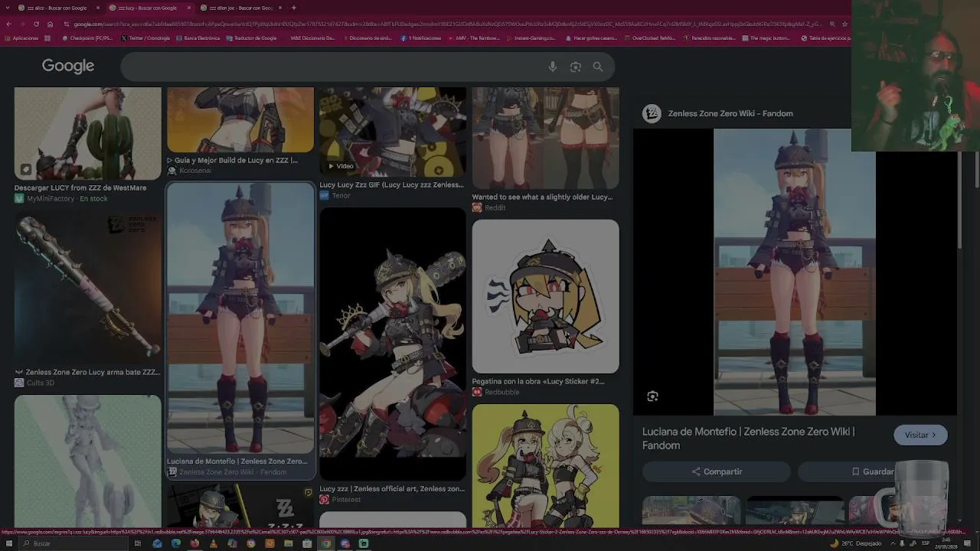This screenshot has height=551, width=980.
Task: Switch to the 'zzz lucy - Buscar con Google' tab
Action: (149, 8)
